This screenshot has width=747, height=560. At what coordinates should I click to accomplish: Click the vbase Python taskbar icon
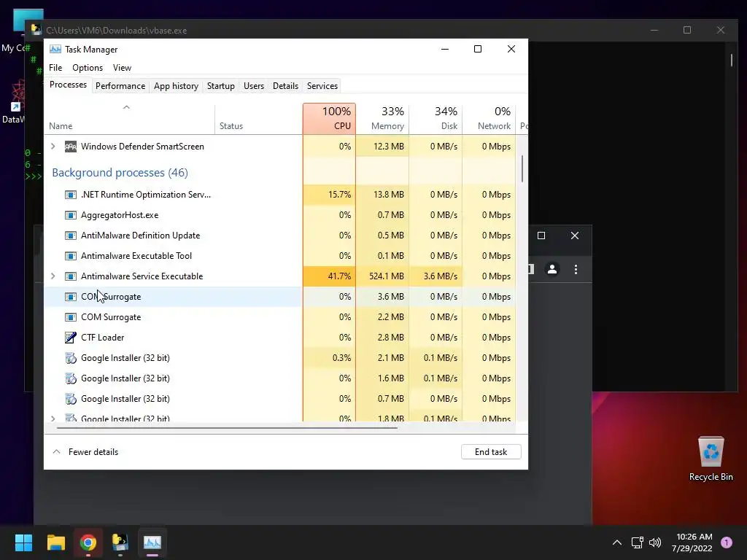pos(120,542)
